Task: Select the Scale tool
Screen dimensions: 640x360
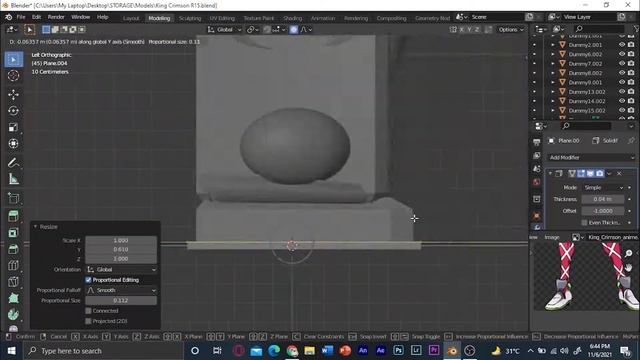Action: (13, 127)
